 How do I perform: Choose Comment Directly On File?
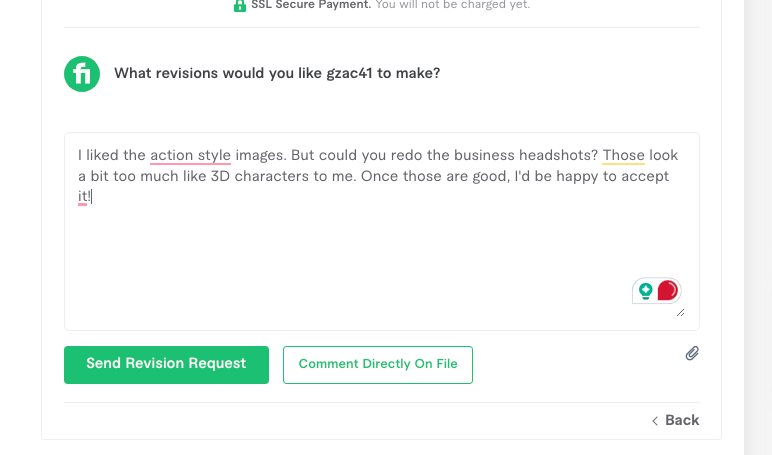(x=378, y=365)
